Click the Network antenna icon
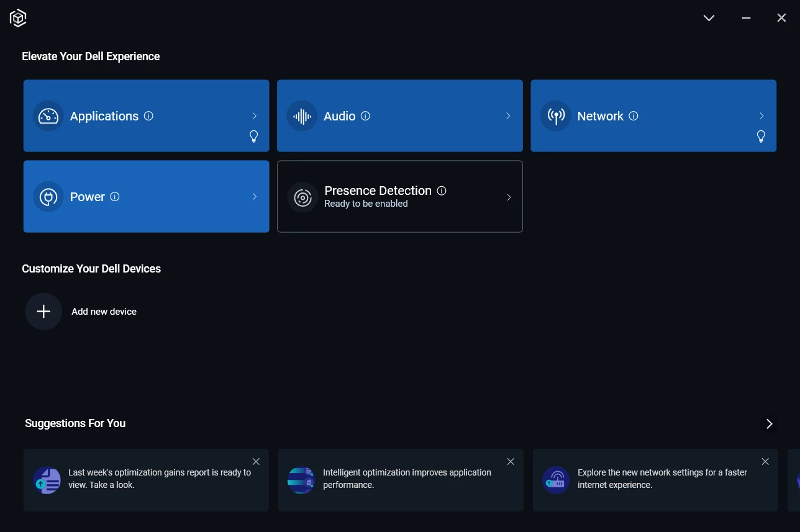Screen dimensions: 800x532 (x=555, y=116)
